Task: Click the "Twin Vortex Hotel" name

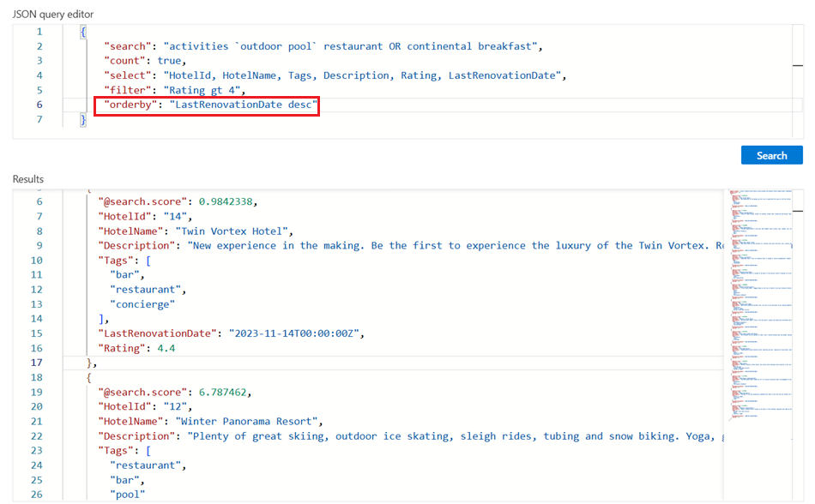Action: coord(233,231)
